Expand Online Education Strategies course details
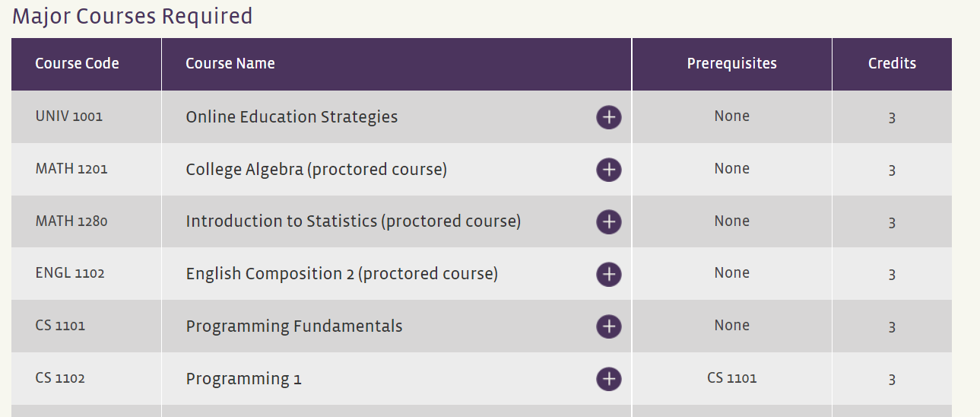This screenshot has height=417, width=980. click(608, 117)
